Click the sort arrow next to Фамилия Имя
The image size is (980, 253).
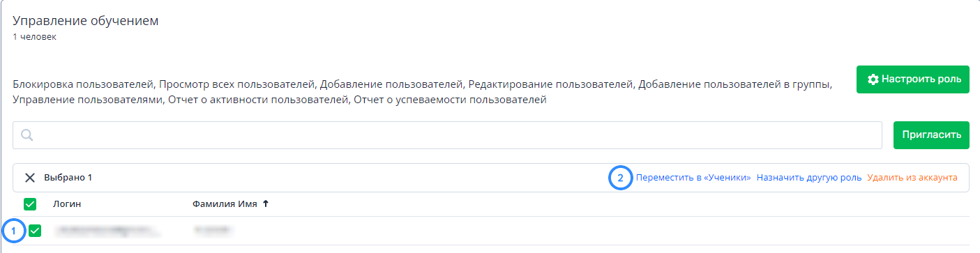[x=266, y=204]
